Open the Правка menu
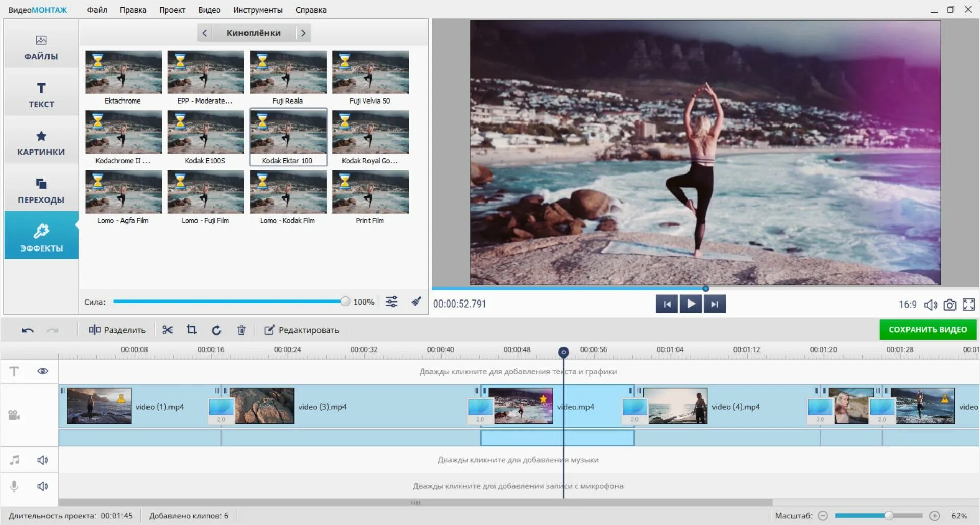 pyautogui.click(x=133, y=10)
